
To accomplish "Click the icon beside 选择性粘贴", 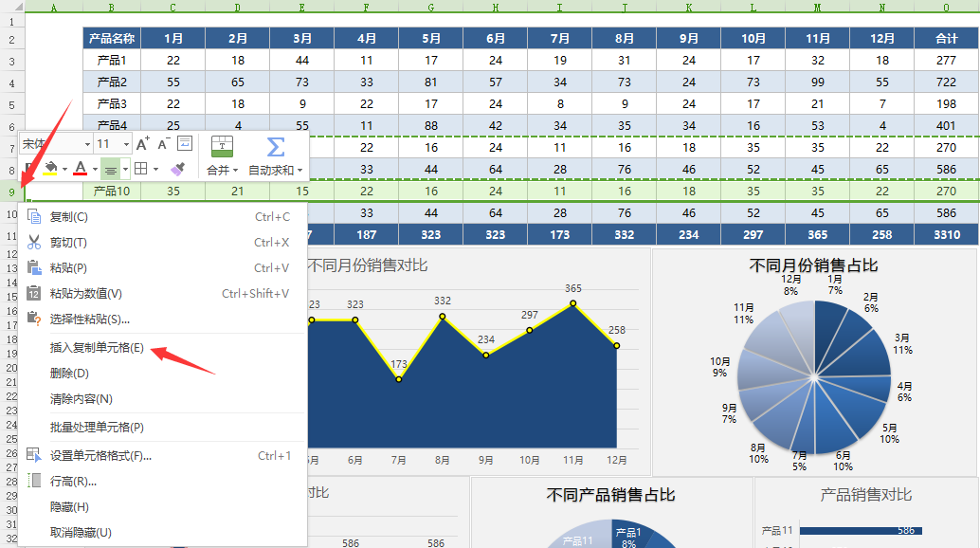I will pos(34,320).
